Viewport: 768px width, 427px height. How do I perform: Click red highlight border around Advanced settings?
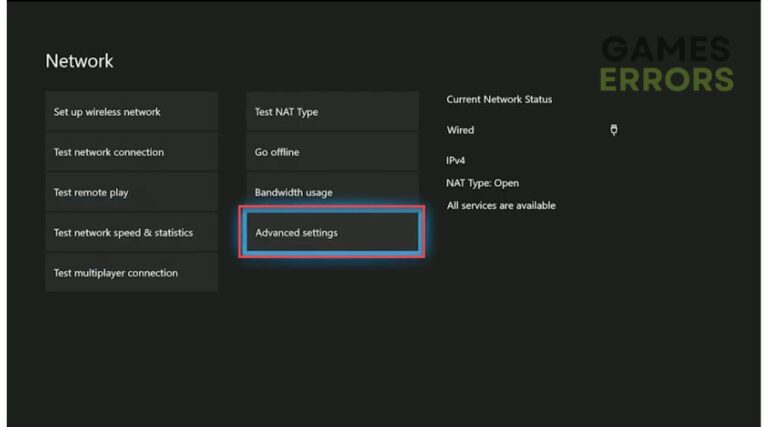point(332,207)
